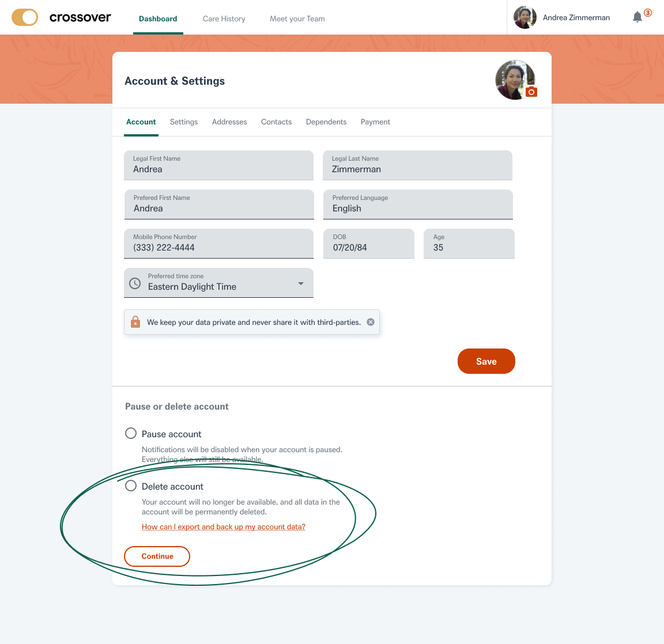Click the clock icon in time zone field
The width and height of the screenshot is (664, 644).
pos(135,283)
